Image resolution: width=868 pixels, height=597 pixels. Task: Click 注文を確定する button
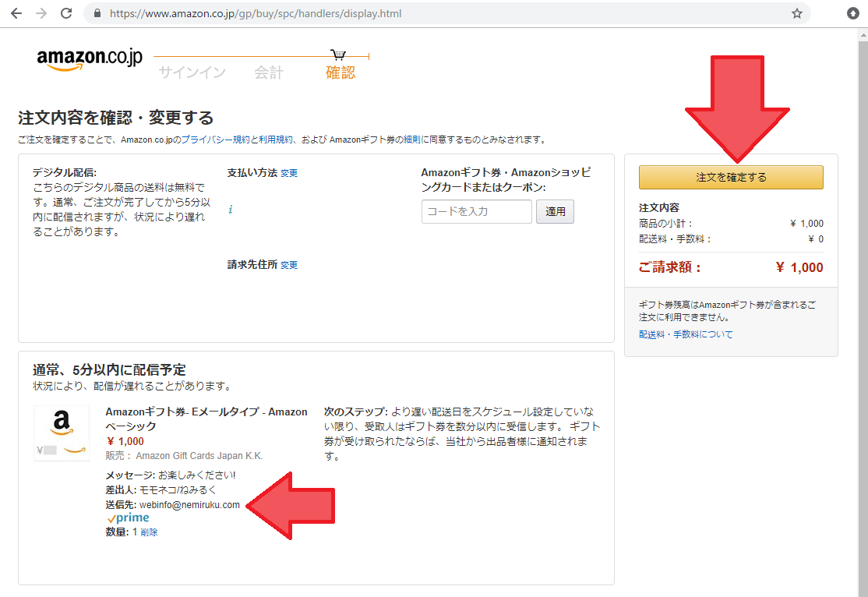(731, 177)
